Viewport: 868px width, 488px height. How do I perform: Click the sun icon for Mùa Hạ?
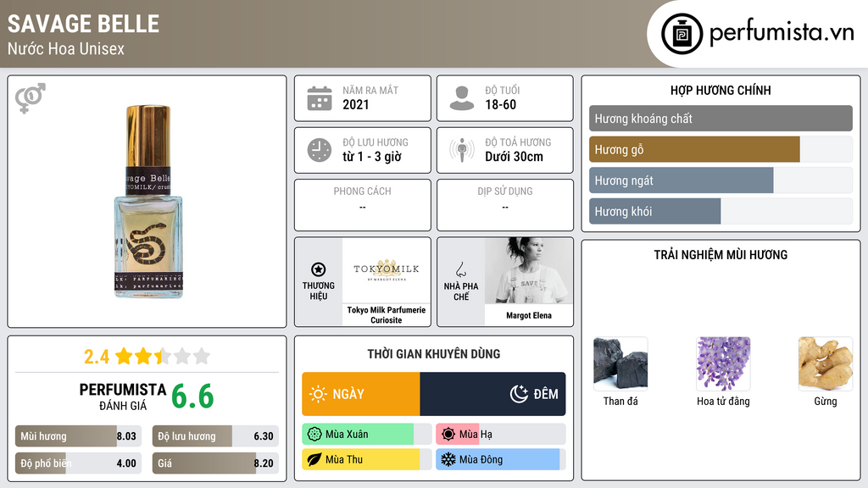point(448,435)
